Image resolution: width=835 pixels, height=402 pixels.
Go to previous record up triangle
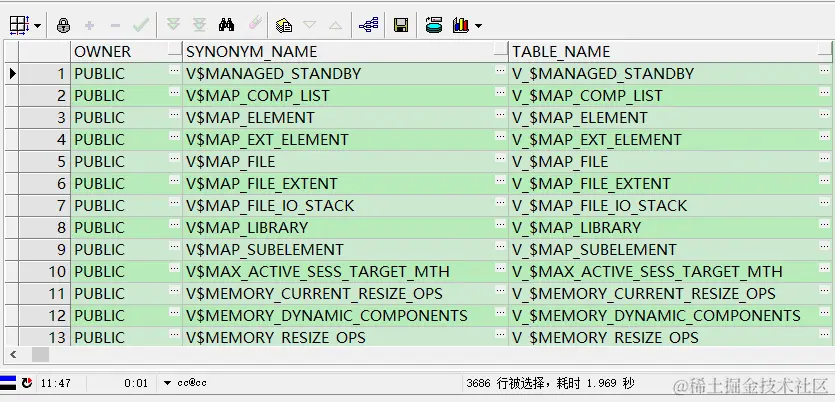pyautogui.click(x=335, y=25)
